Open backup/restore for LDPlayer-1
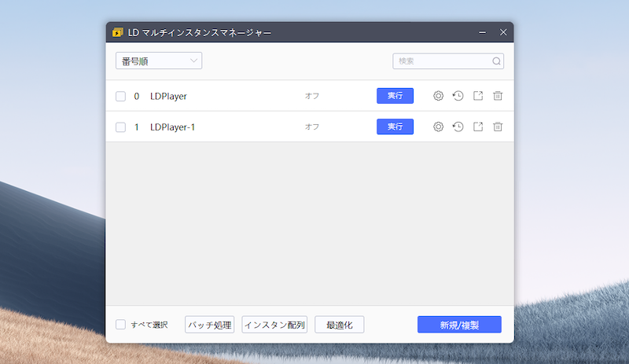Screen dimensions: 629x364 pos(458,127)
